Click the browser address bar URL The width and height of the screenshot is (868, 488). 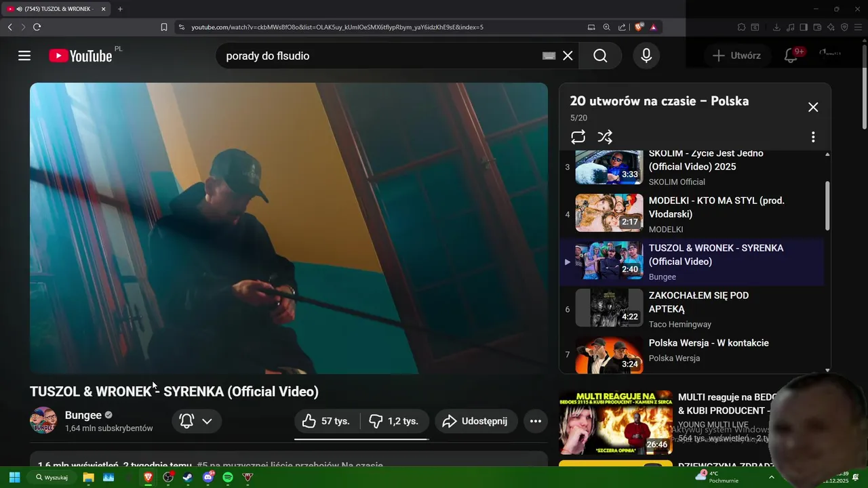[x=337, y=27]
